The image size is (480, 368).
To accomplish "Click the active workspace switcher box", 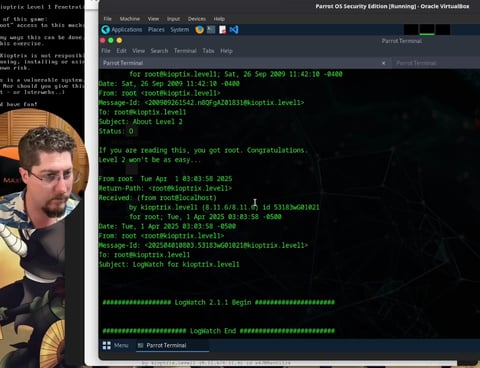I will [427, 30].
